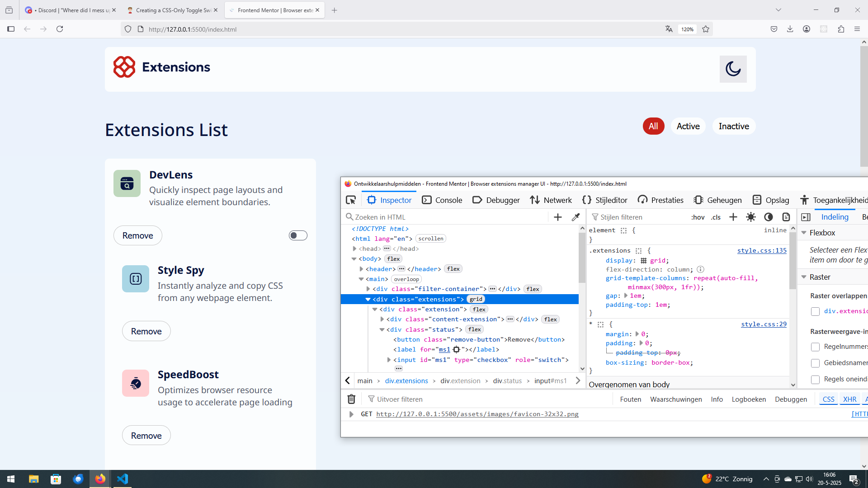Collapse the Flexbox section in Indeling
868x488 pixels.
[804, 233]
